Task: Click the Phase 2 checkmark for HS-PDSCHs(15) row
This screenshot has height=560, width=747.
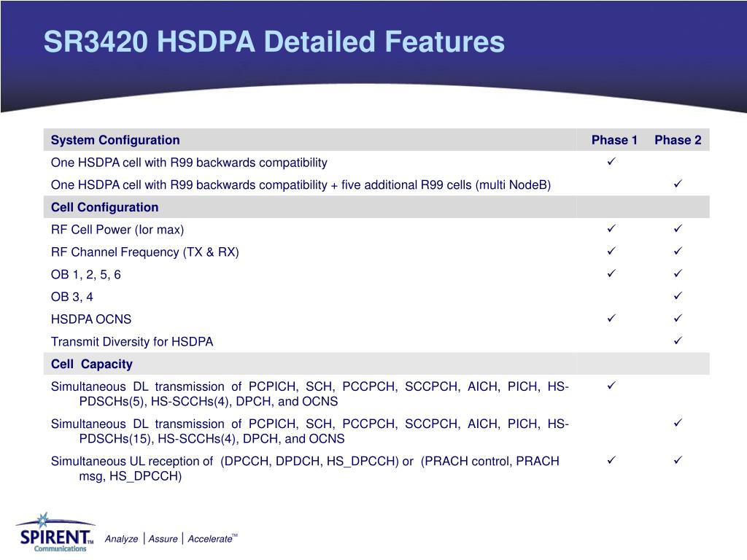Action: (x=678, y=422)
